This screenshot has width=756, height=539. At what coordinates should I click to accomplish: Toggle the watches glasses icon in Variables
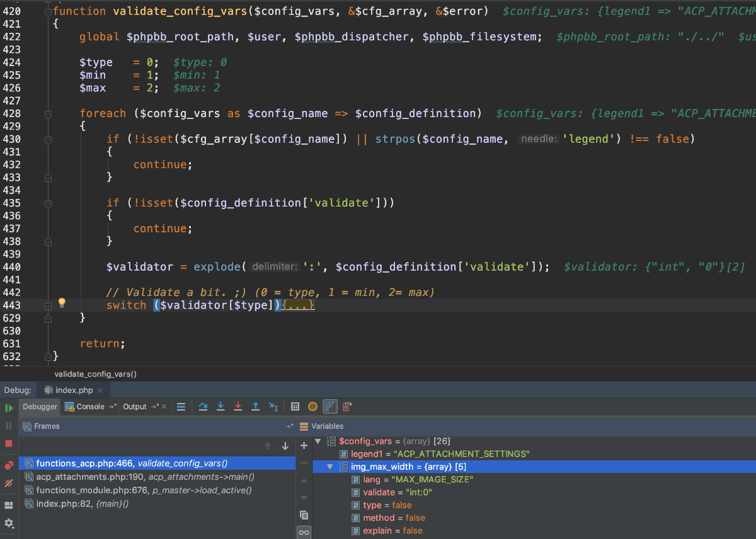(304, 532)
